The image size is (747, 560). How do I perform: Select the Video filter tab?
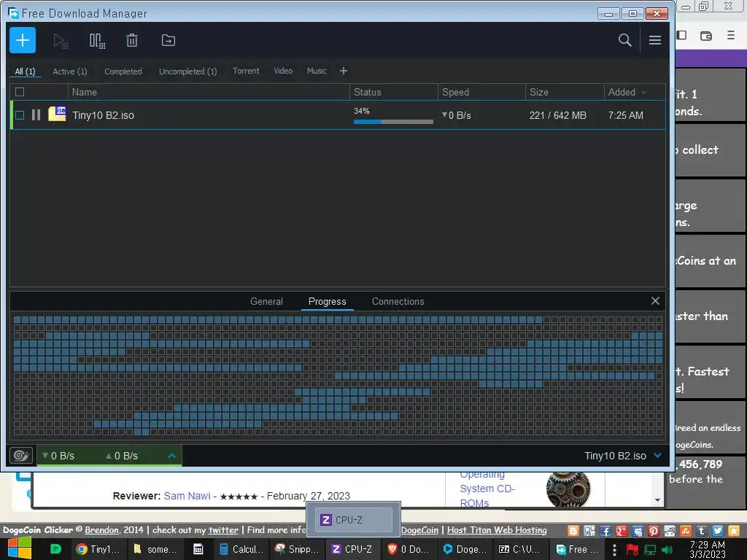(x=283, y=71)
